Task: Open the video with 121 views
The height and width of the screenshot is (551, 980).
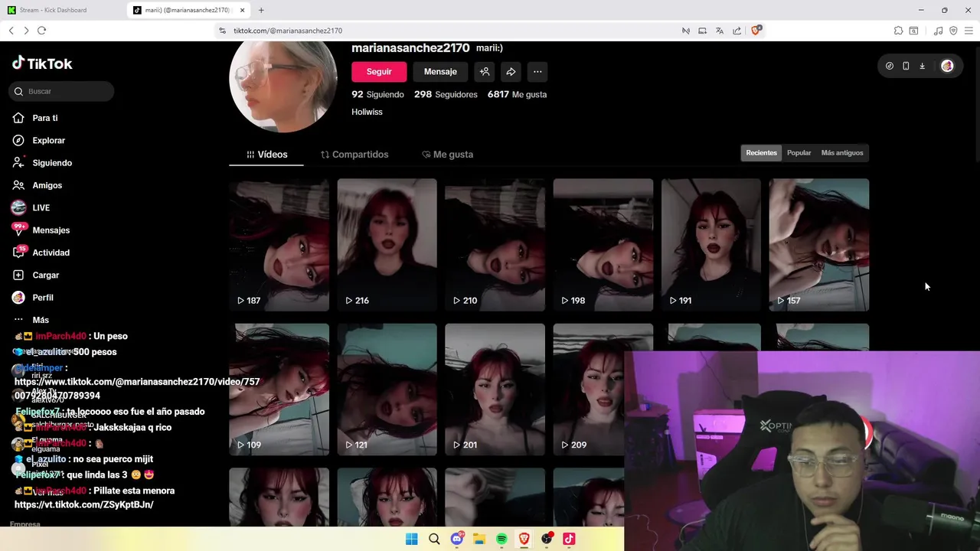Action: pos(387,390)
